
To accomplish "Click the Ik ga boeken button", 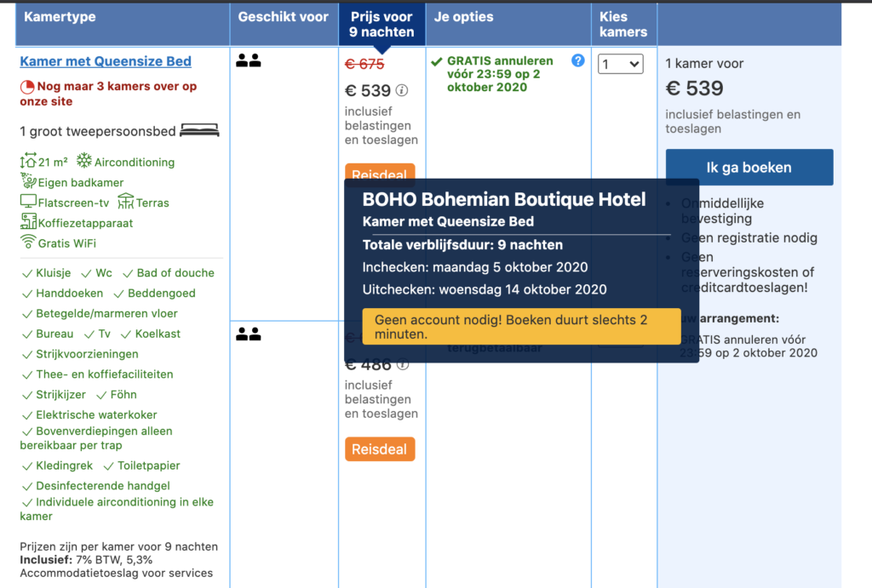I will [749, 168].
